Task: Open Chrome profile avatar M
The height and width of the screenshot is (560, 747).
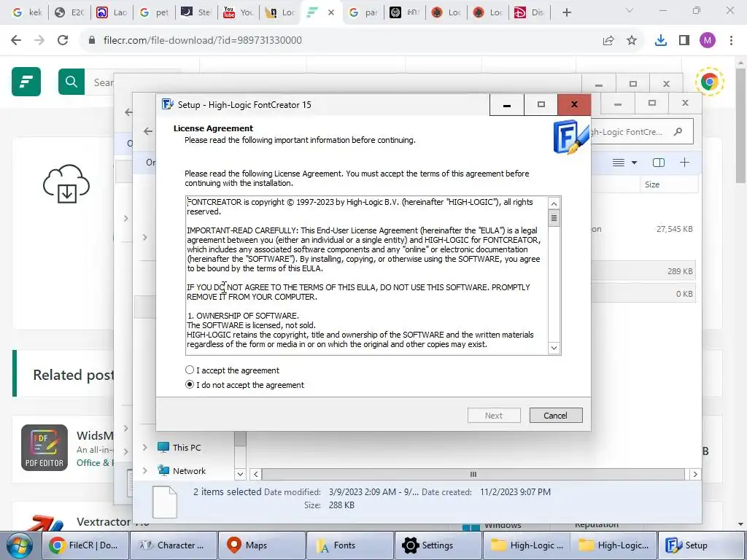Action: pos(708,41)
